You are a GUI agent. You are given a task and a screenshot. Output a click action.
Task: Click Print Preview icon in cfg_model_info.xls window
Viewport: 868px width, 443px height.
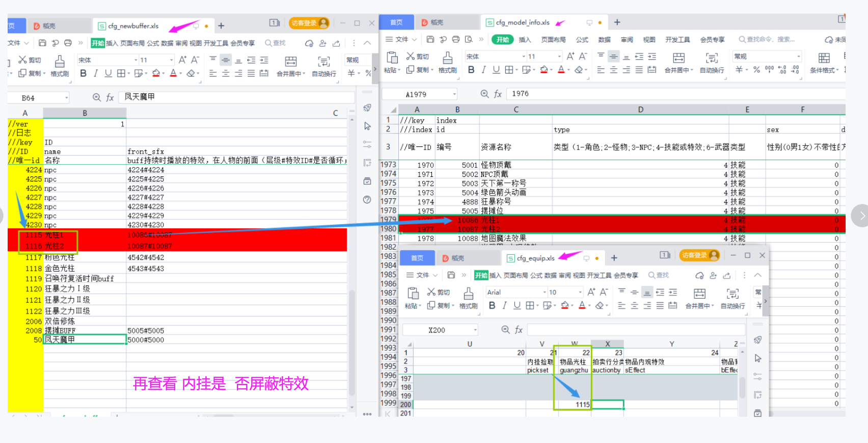469,39
